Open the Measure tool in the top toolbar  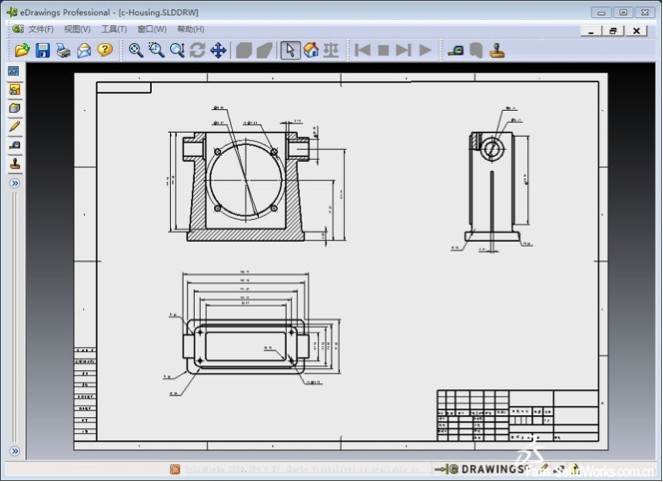[456, 50]
